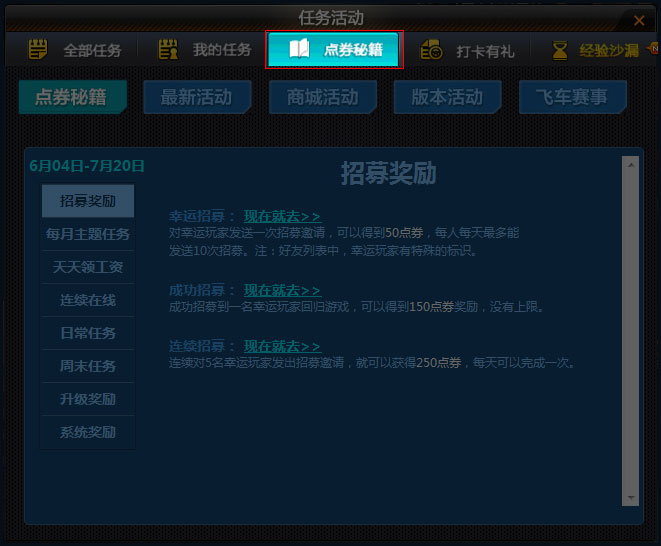Select the 点券秘籍 sub-category button
This screenshot has width=661, height=546.
tap(73, 97)
